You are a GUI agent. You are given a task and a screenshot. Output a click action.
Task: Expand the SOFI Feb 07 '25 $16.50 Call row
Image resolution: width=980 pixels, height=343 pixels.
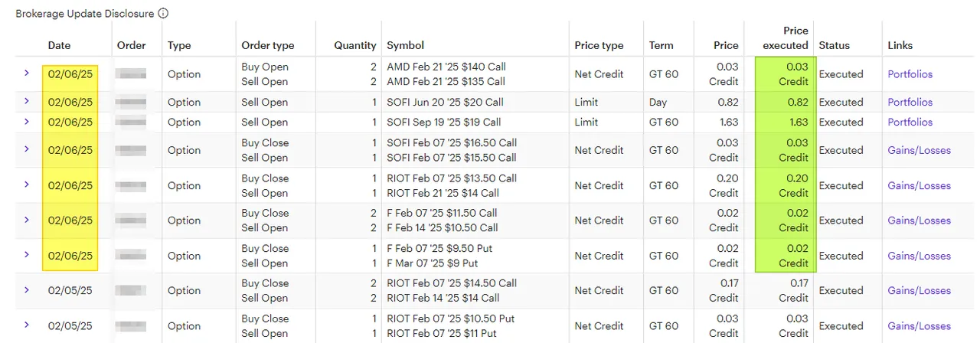[x=27, y=149]
